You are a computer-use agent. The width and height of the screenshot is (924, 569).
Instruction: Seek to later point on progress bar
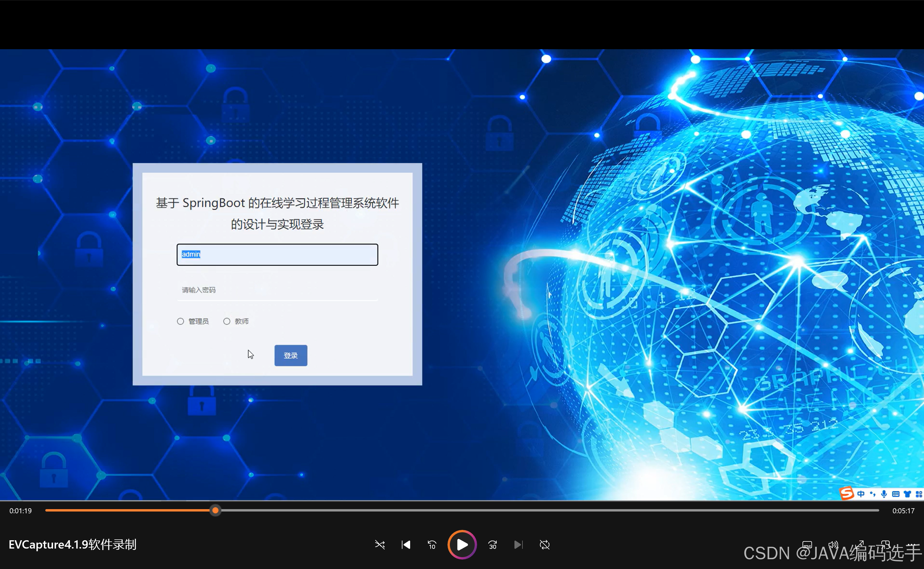[549, 511]
